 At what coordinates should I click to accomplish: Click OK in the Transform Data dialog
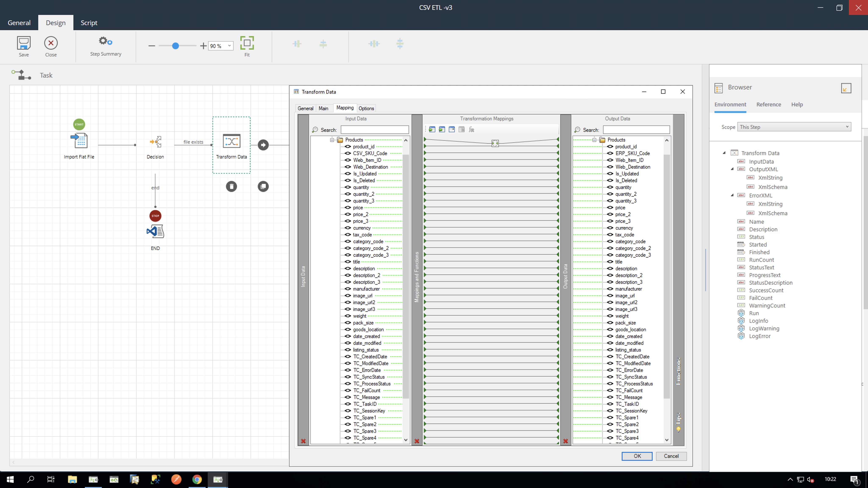pyautogui.click(x=637, y=456)
